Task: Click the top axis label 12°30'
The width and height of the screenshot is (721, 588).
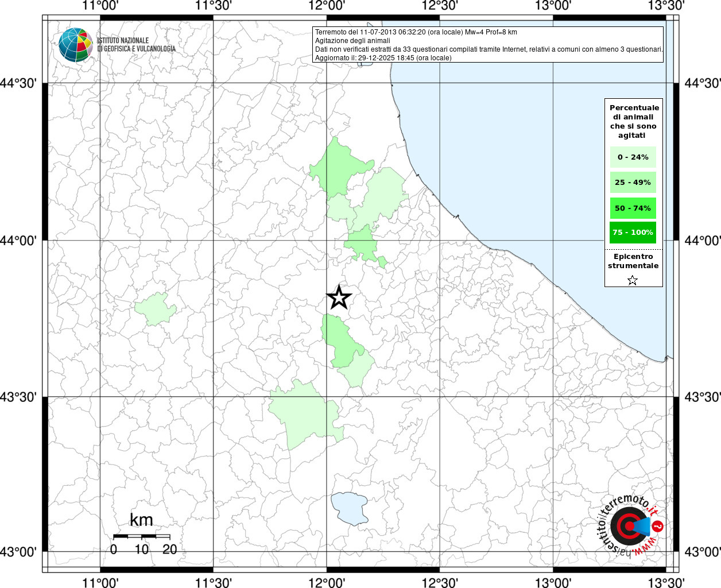Action: (x=440, y=5)
